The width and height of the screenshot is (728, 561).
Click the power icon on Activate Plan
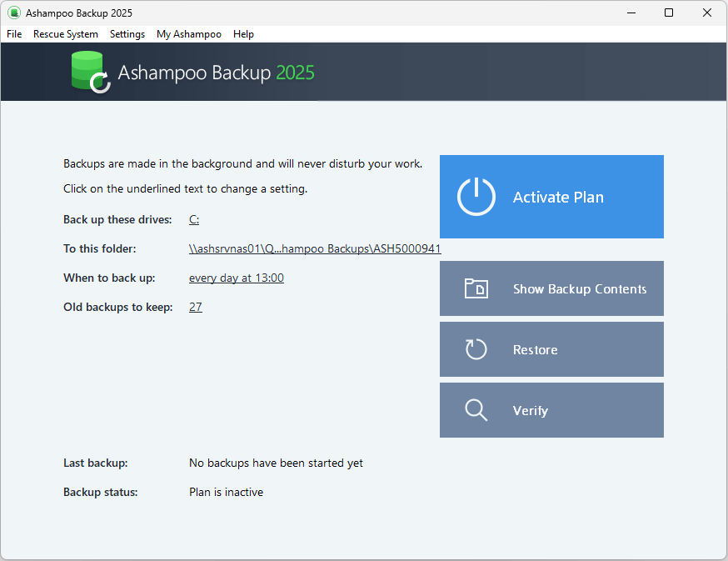[476, 197]
